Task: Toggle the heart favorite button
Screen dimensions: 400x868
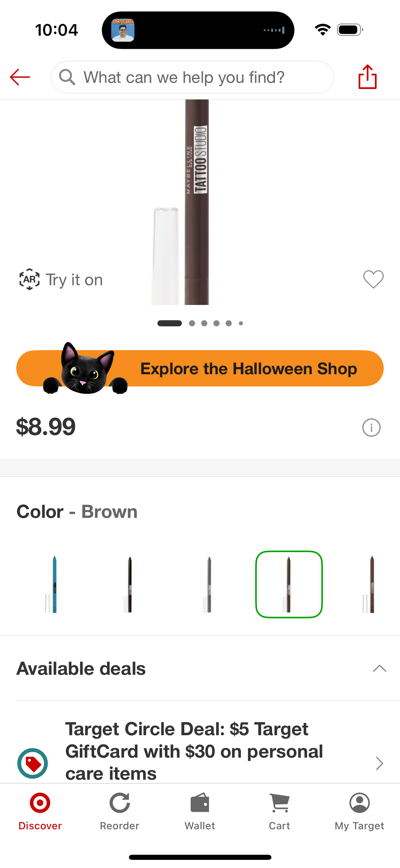Action: point(373,279)
